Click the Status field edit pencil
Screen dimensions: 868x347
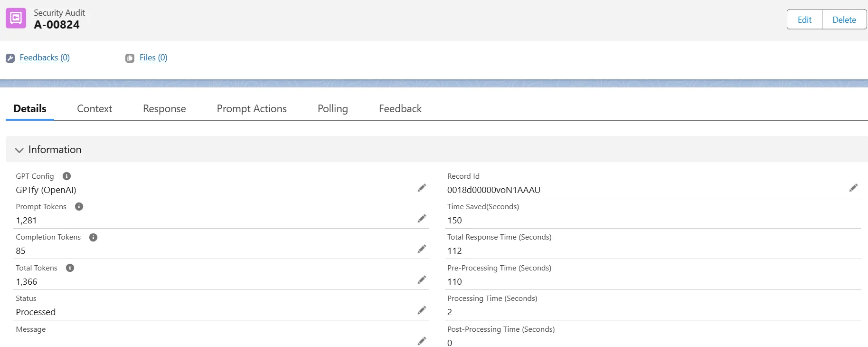(422, 310)
